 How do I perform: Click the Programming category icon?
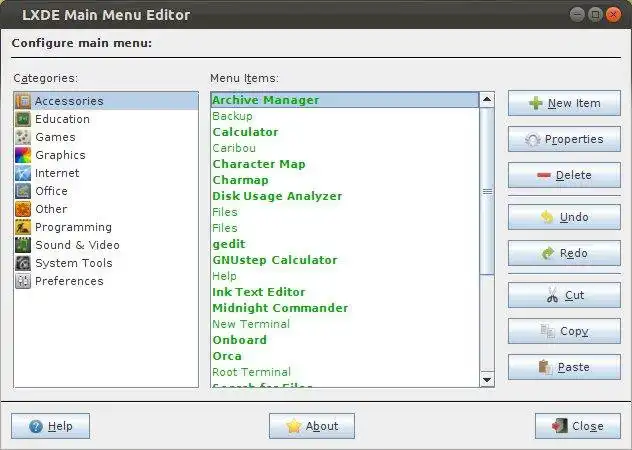pos(23,227)
